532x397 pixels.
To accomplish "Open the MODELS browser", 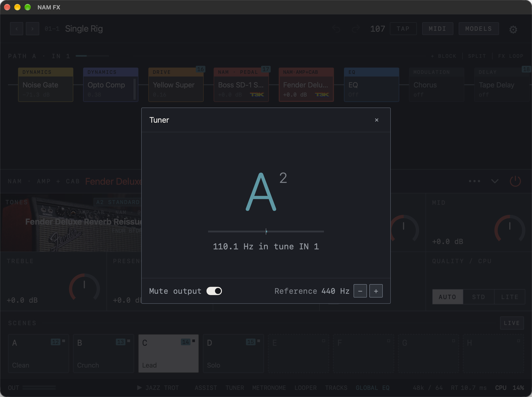I will (x=479, y=29).
